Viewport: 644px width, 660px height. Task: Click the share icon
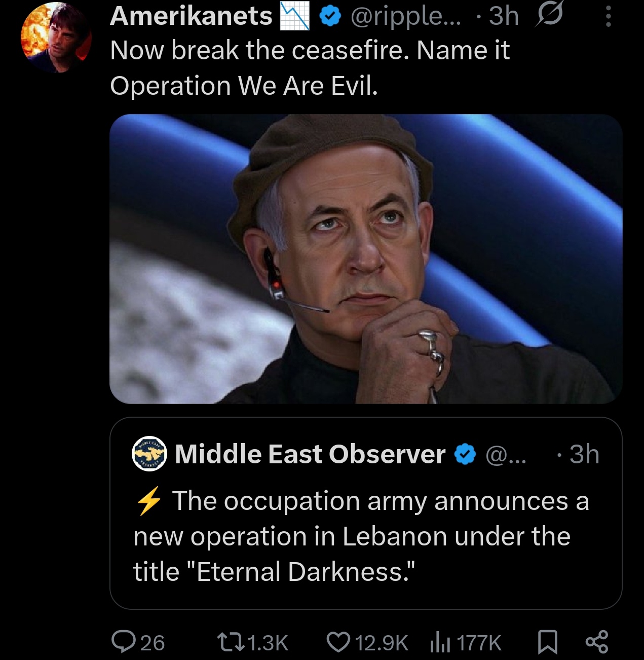(x=596, y=642)
